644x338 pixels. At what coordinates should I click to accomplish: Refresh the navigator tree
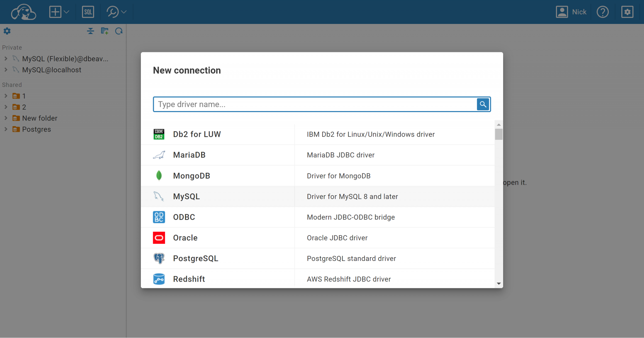pyautogui.click(x=119, y=31)
